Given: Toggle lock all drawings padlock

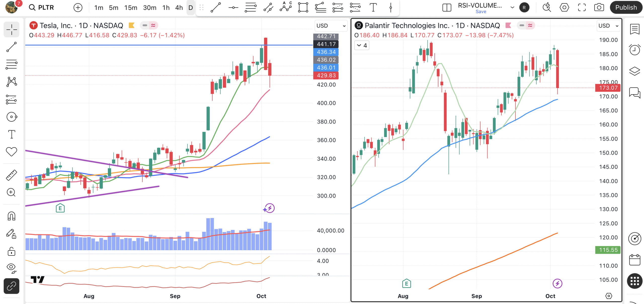Looking at the screenshot, I should (x=12, y=251).
